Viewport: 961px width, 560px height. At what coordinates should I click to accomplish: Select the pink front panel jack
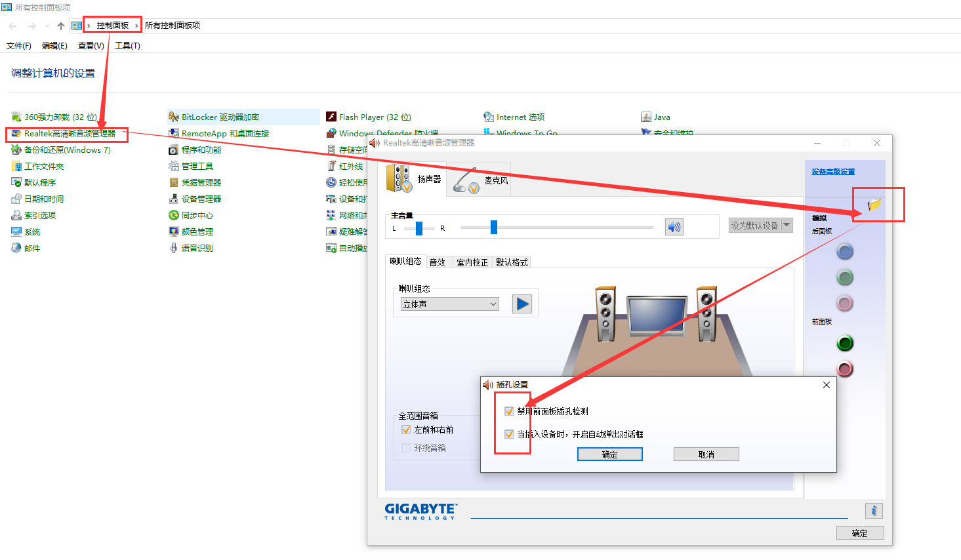(x=845, y=369)
